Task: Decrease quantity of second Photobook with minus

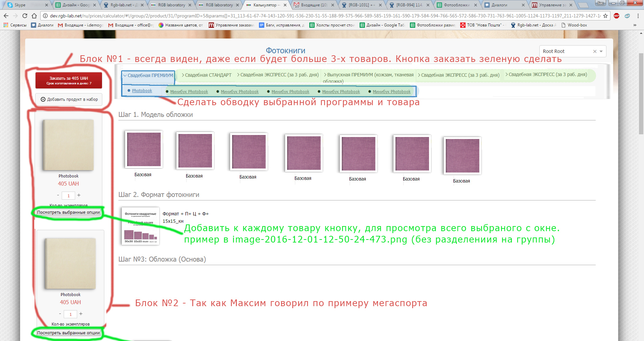Action: [60, 314]
